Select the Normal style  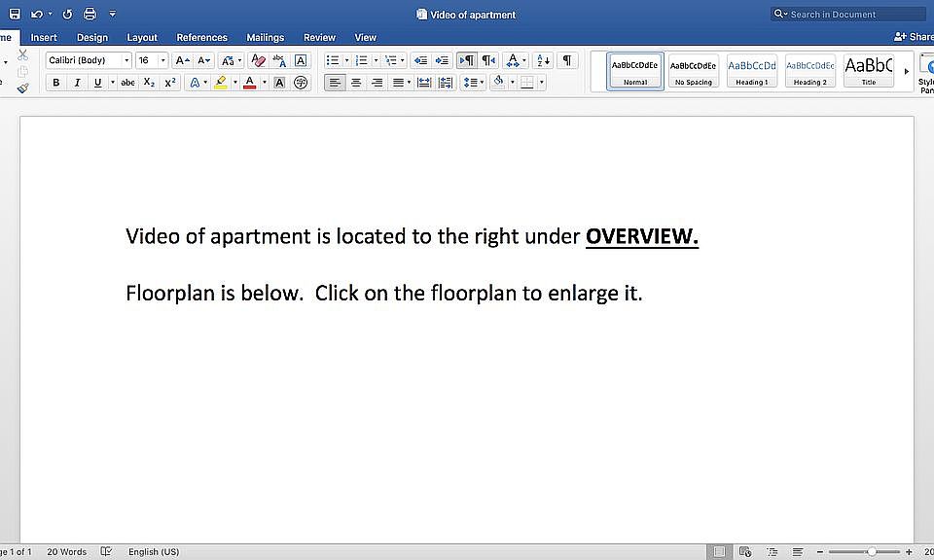click(x=635, y=71)
